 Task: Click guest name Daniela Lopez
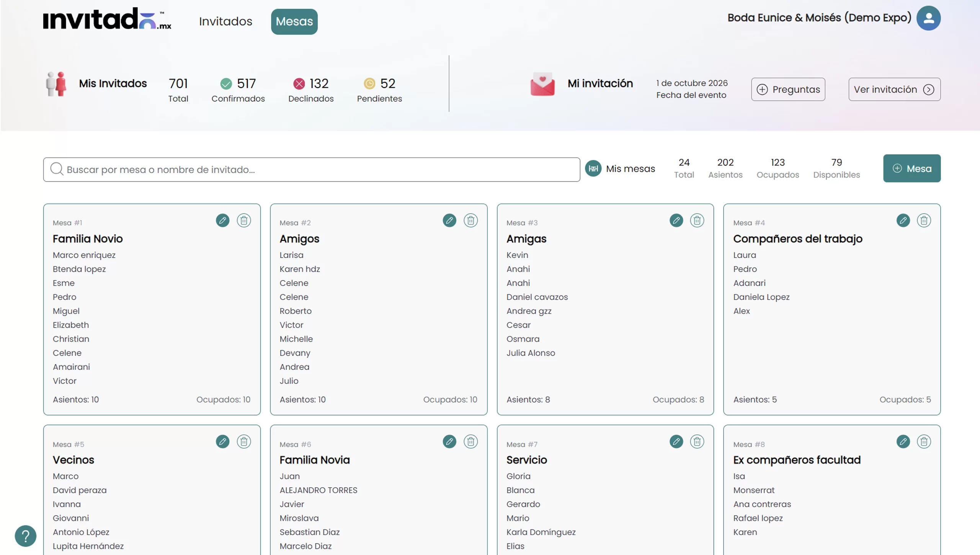[x=761, y=297]
